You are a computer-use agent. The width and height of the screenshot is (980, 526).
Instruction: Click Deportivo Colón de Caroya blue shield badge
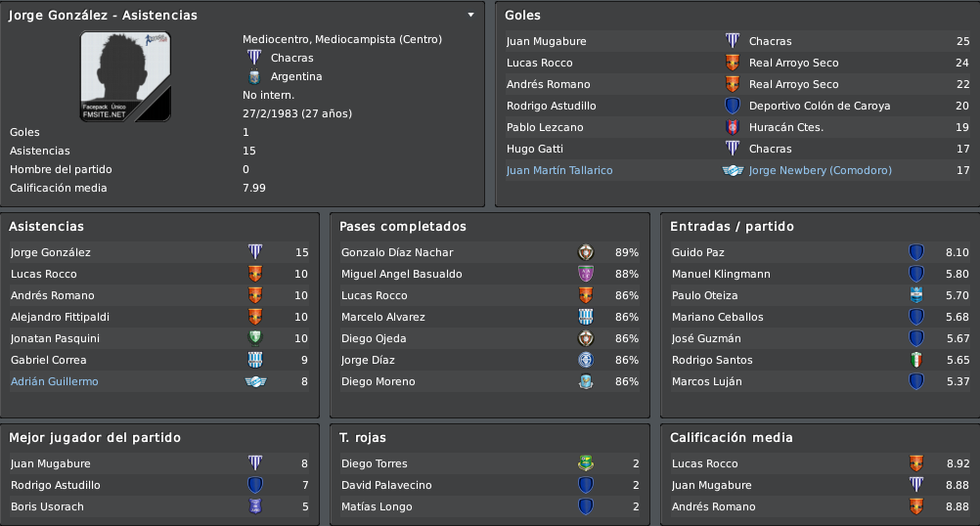[x=733, y=106]
